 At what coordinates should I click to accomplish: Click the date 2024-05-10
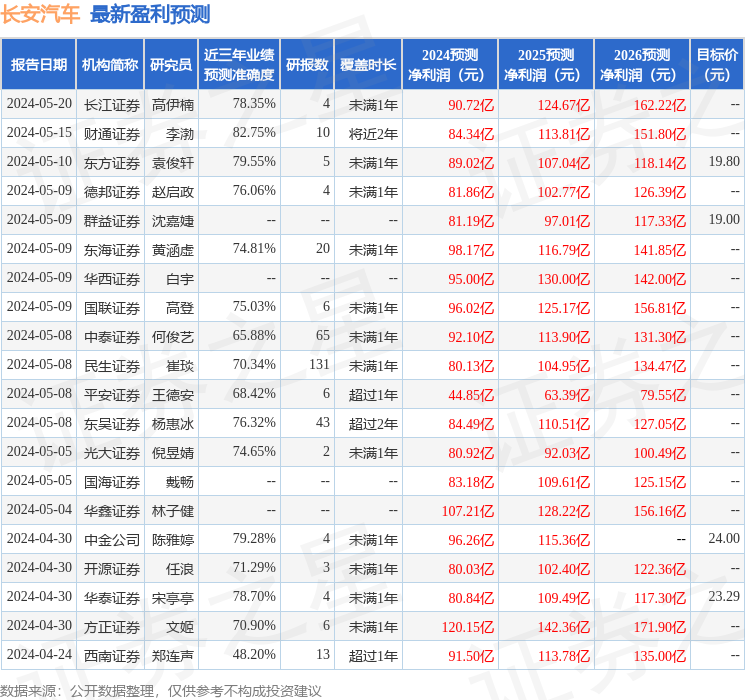click(x=39, y=161)
